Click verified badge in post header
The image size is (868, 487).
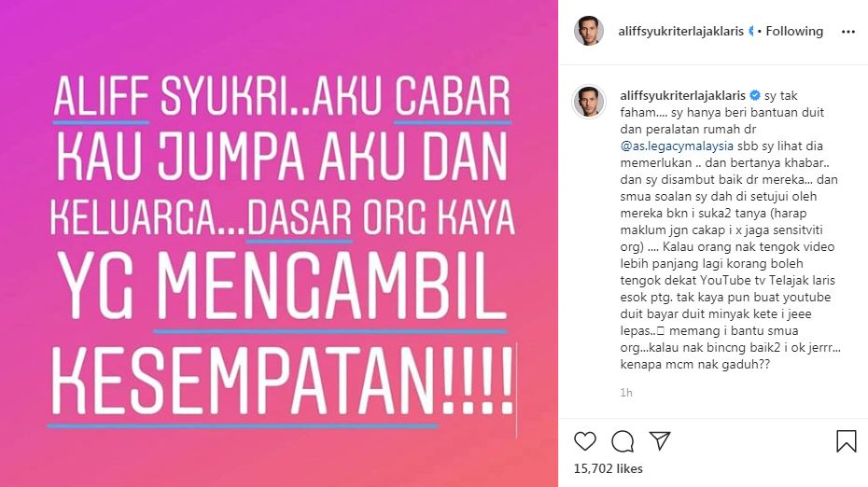750,32
